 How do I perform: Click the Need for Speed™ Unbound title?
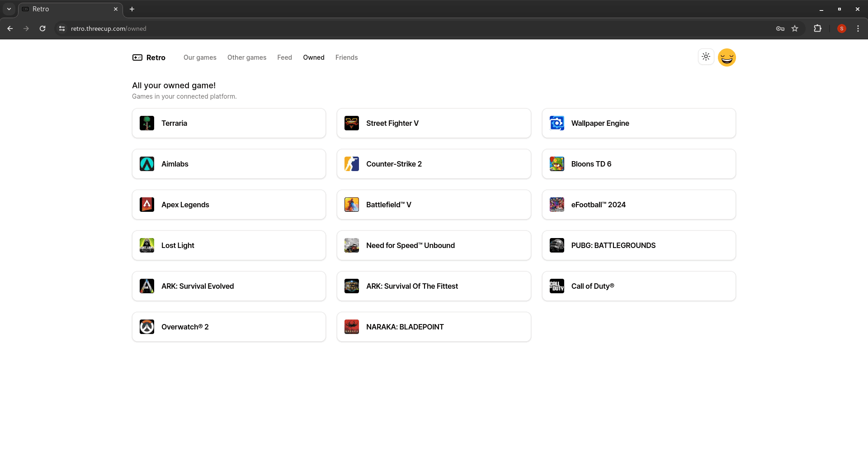point(410,245)
